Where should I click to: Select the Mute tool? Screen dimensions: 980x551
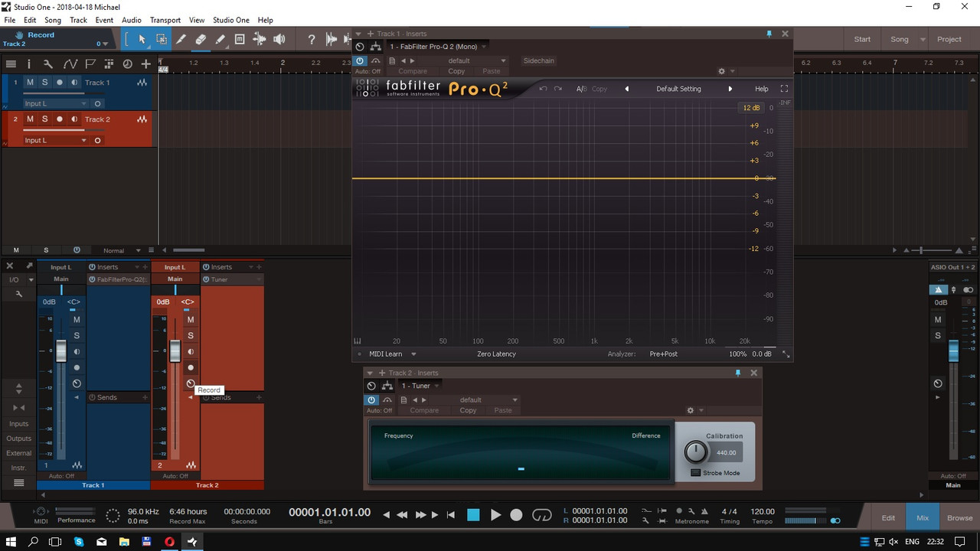(x=240, y=39)
